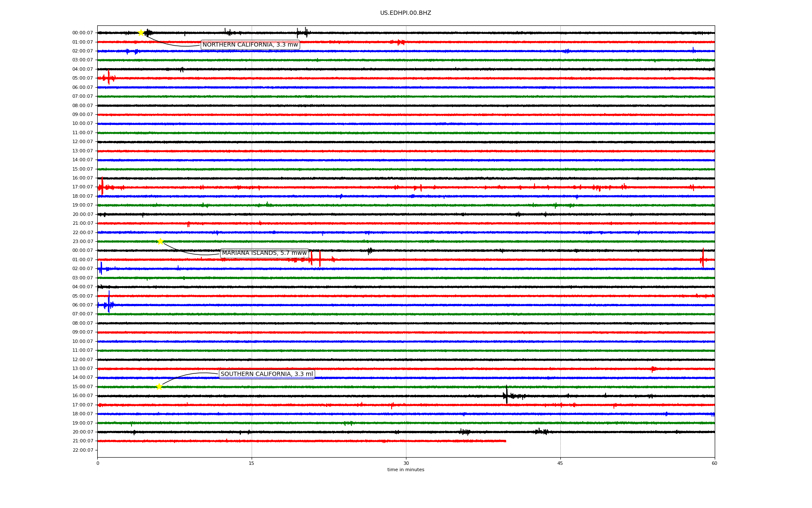Screen dimensions: 812x508
Task: Click the Southern California earthquake star marker
Action: point(159,387)
